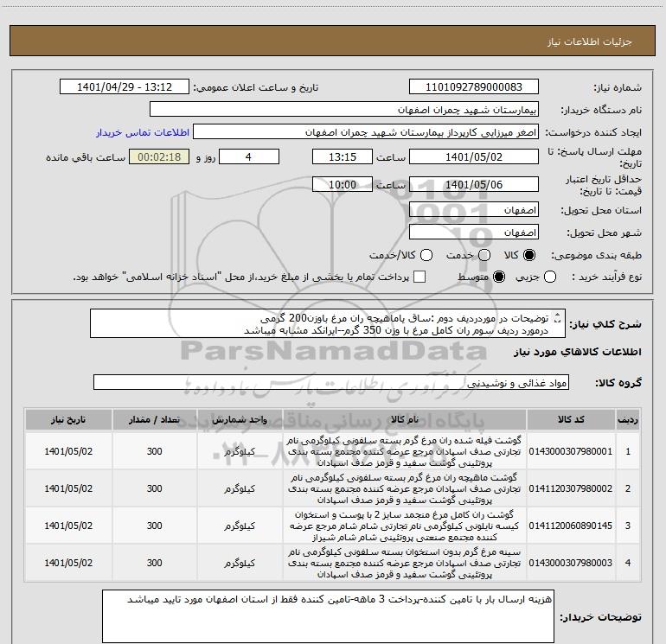666x644 pixels.
Task: Click the need date in row 4
Action: point(68,563)
